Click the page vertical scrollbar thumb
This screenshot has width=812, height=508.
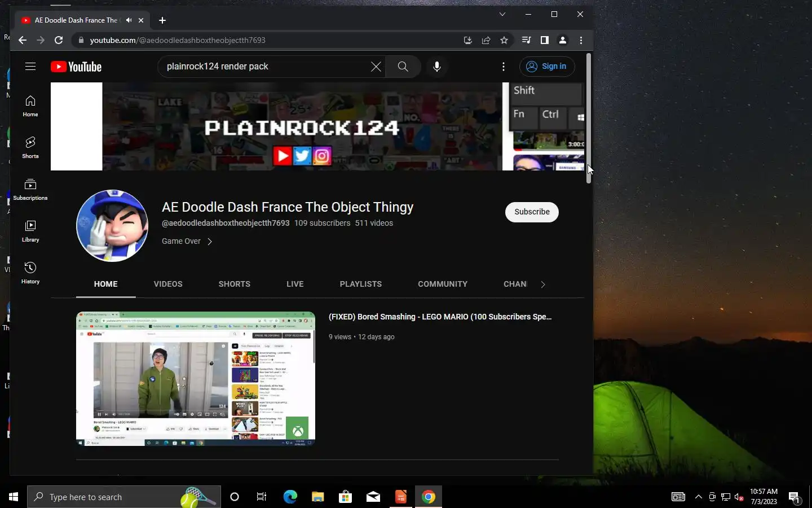[x=589, y=118]
